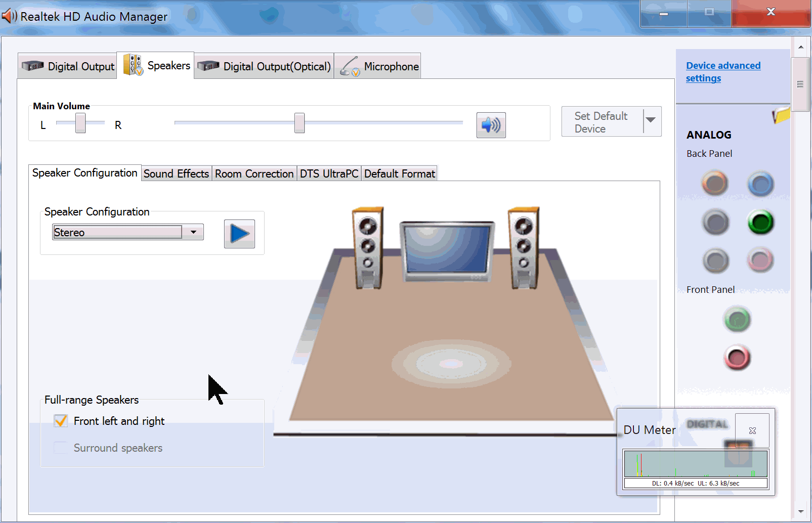Uncheck Front left and right checkbox

[61, 421]
